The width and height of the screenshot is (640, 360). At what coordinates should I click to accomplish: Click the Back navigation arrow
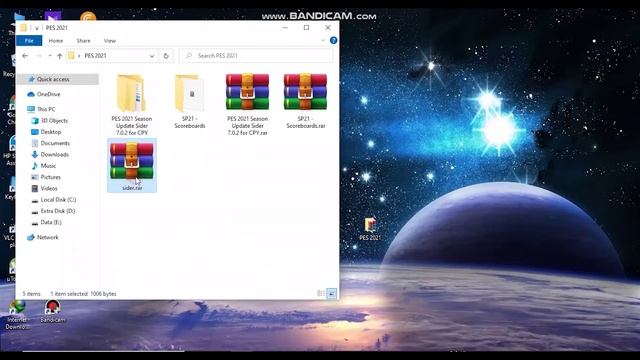[x=25, y=56]
